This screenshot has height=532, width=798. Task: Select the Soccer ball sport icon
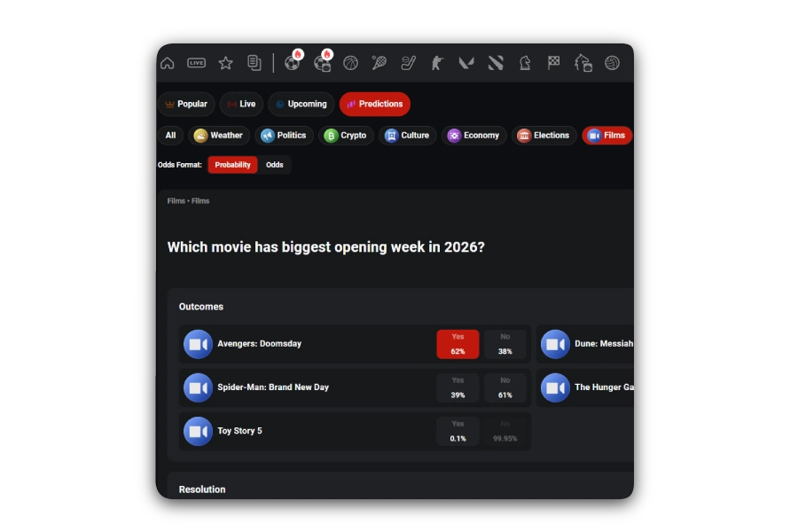(292, 63)
